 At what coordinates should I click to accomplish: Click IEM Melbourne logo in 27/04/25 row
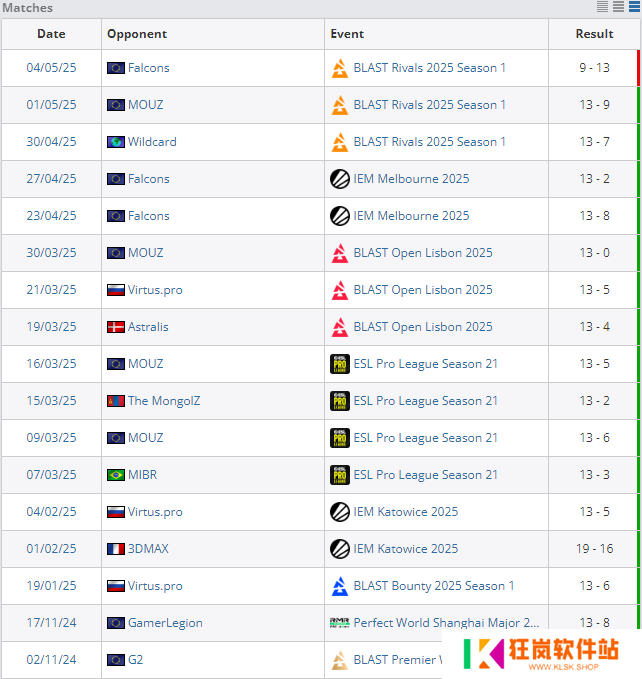coord(340,179)
